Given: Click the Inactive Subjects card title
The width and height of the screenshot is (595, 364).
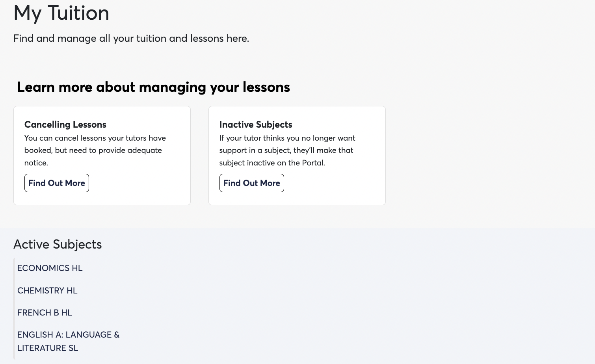Looking at the screenshot, I should (256, 124).
